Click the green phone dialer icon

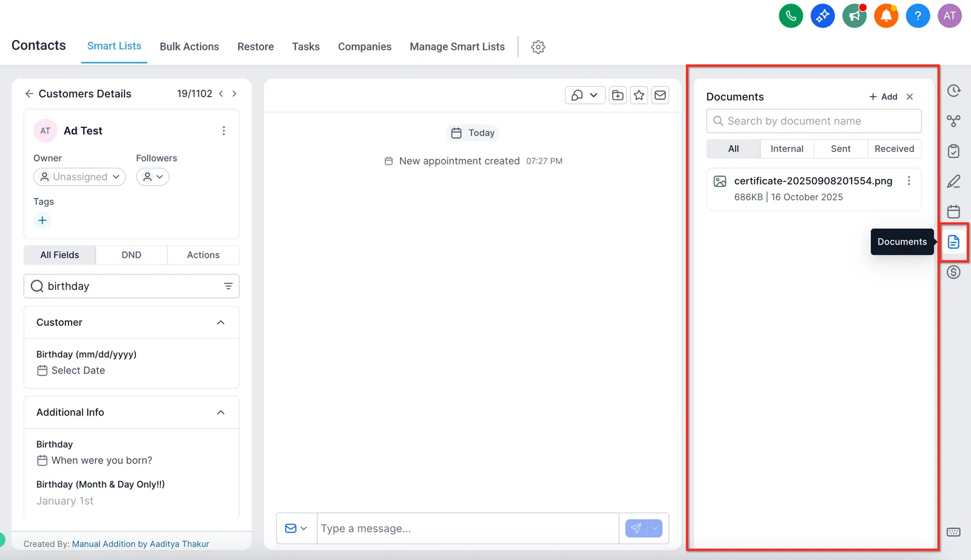tap(791, 16)
